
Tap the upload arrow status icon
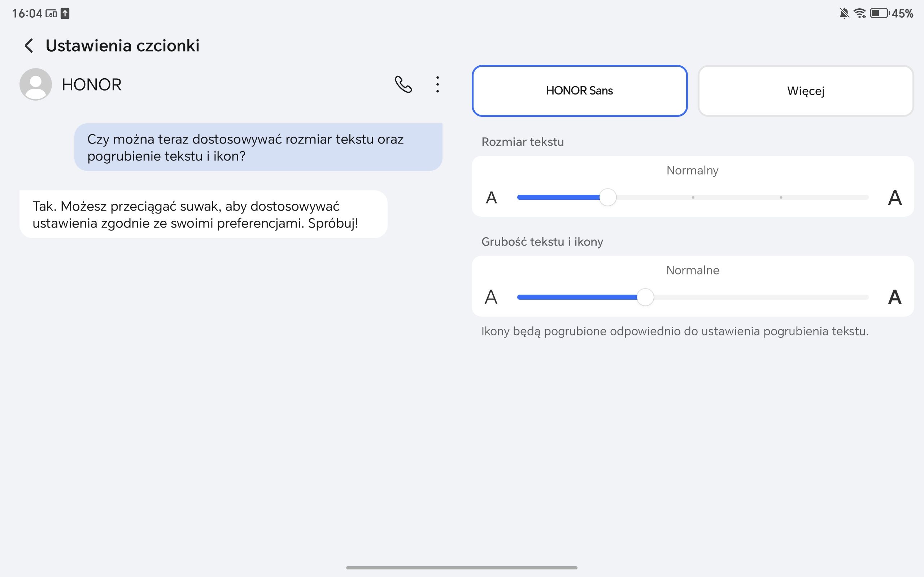(65, 14)
